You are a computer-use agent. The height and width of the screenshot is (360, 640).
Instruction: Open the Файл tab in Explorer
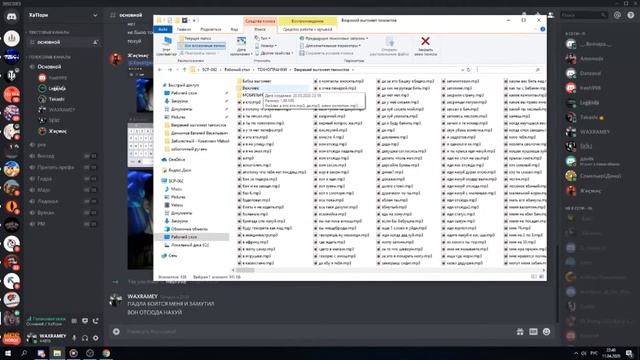(x=163, y=29)
